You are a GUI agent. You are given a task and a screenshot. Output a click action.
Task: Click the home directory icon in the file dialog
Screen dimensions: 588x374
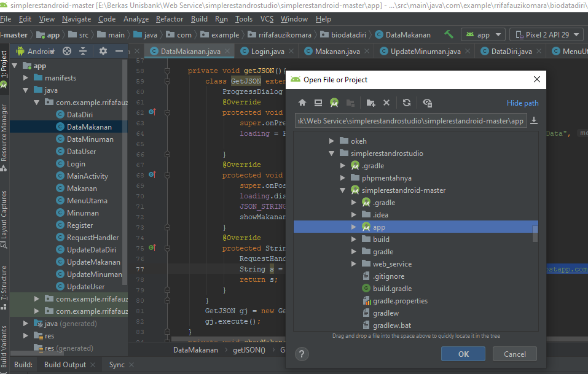303,103
